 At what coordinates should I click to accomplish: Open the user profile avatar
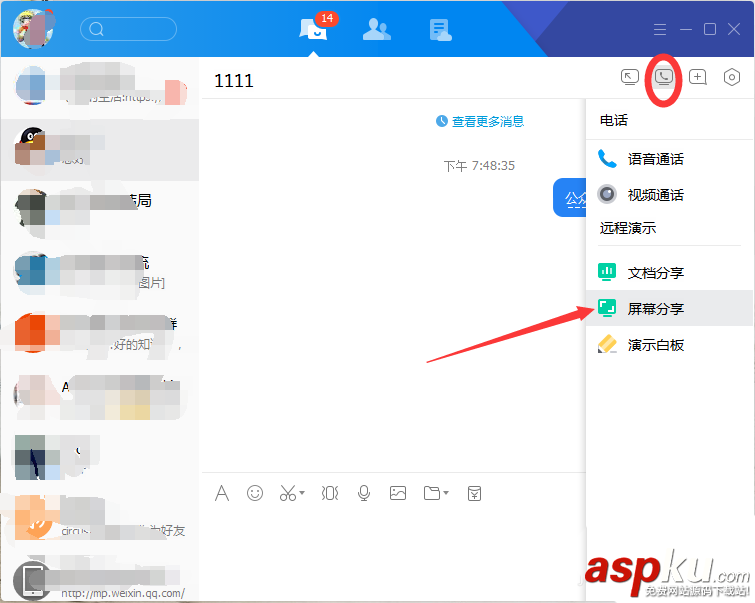coord(33,29)
